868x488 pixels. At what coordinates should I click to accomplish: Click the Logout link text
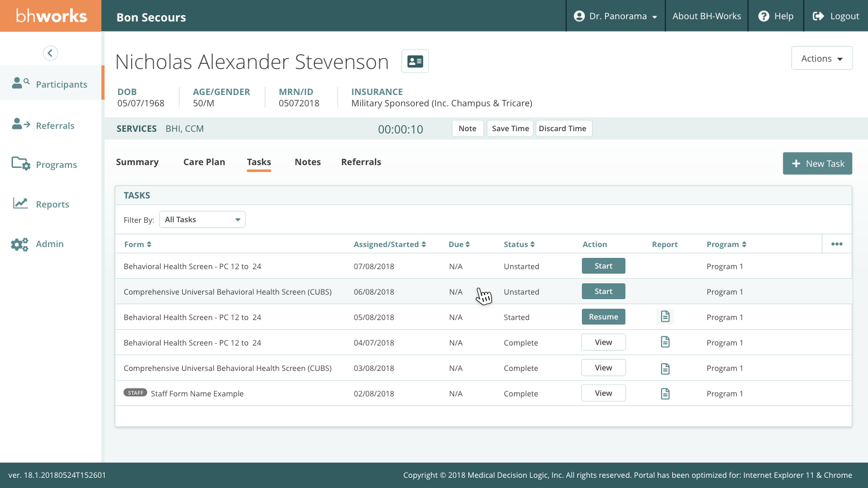pyautogui.click(x=845, y=16)
